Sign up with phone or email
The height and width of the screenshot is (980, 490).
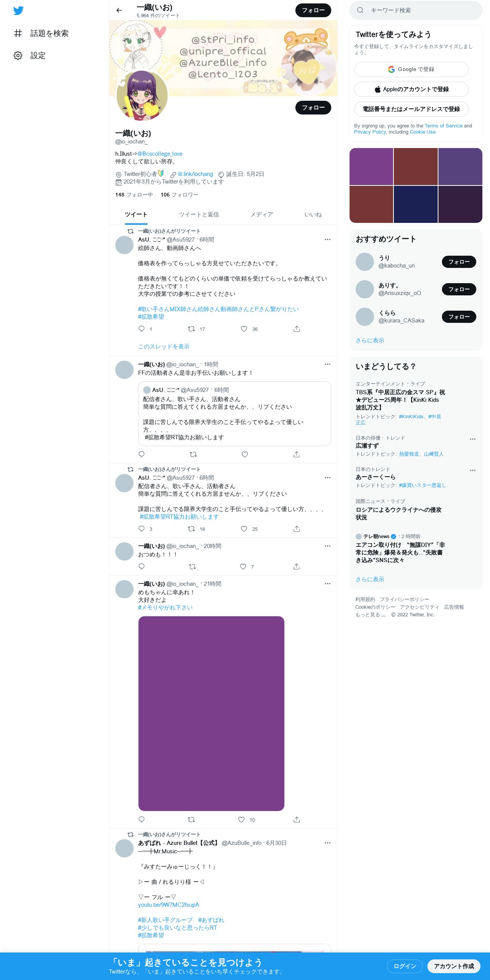click(x=411, y=109)
